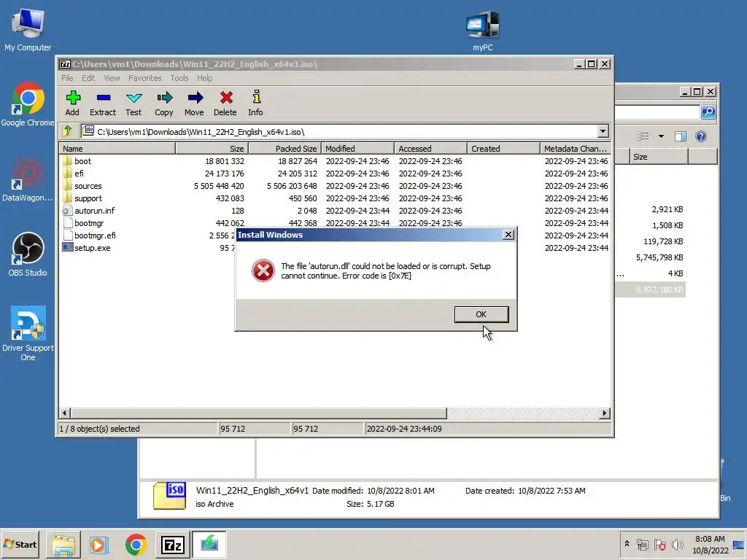Sort by the Accessed column header

pyautogui.click(x=430, y=149)
